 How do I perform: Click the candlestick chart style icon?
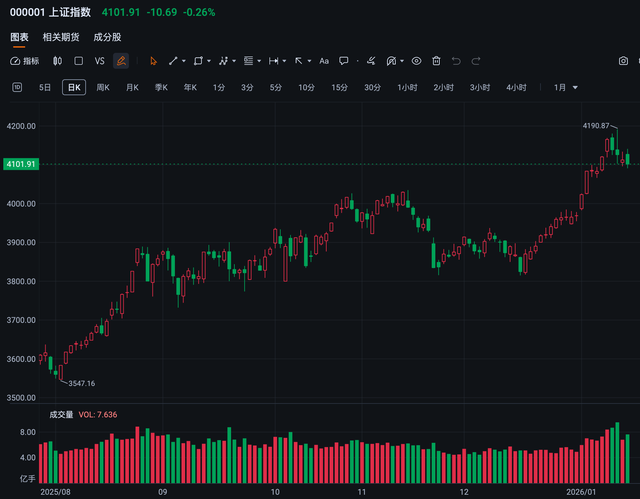tap(58, 61)
